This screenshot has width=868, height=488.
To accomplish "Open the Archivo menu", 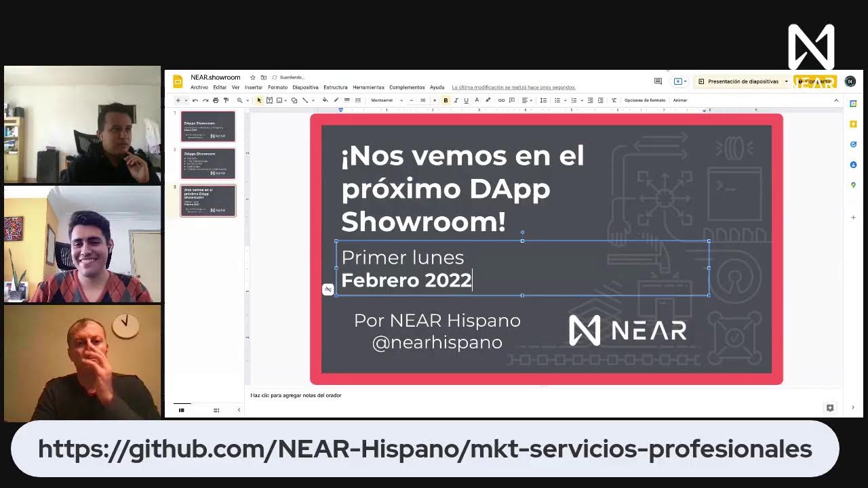I will [199, 87].
